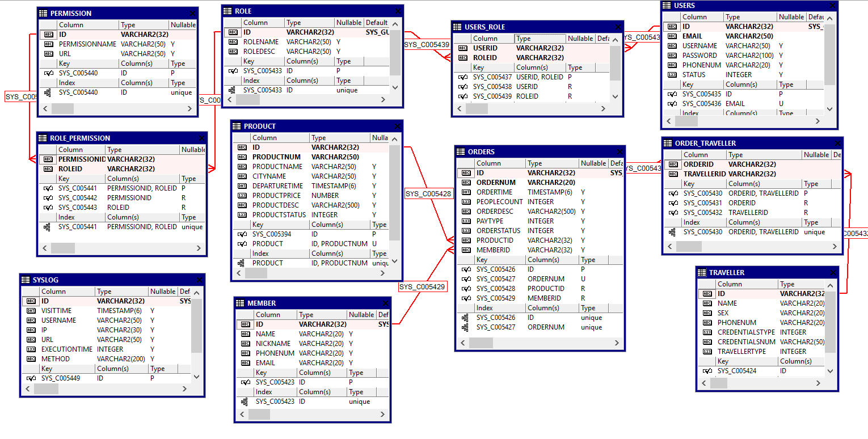
Task: Close the SYSLOG table box
Action: point(199,280)
